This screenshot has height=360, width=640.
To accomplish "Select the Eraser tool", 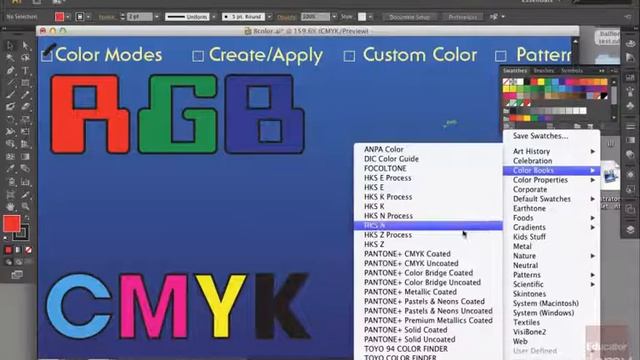I will click(x=25, y=107).
